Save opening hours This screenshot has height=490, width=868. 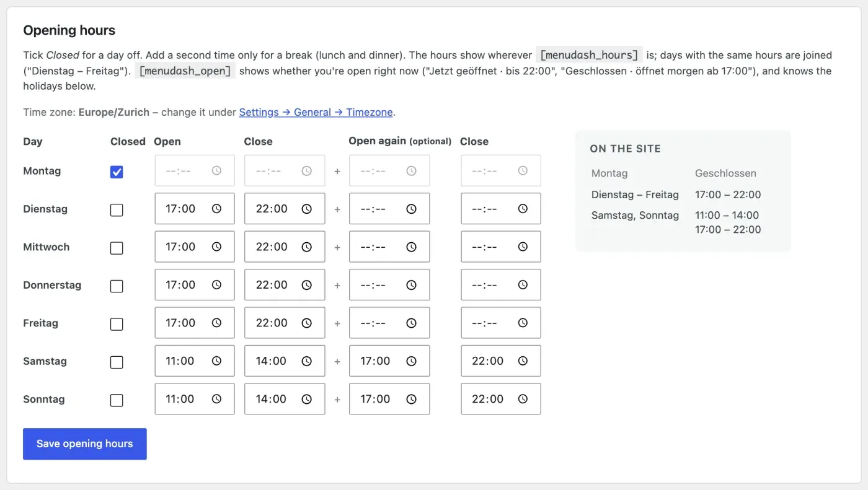click(85, 444)
